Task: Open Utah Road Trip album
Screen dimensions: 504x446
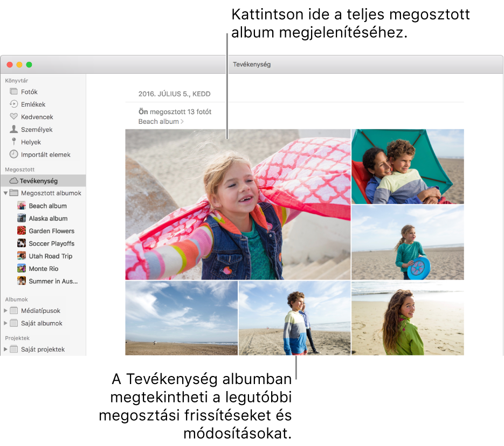Action: click(x=50, y=256)
